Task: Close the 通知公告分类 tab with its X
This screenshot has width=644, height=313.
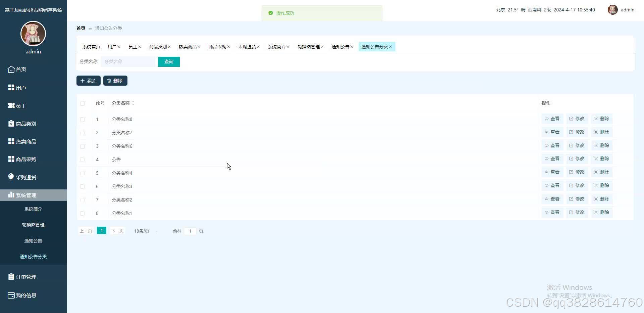Action: pyautogui.click(x=390, y=47)
